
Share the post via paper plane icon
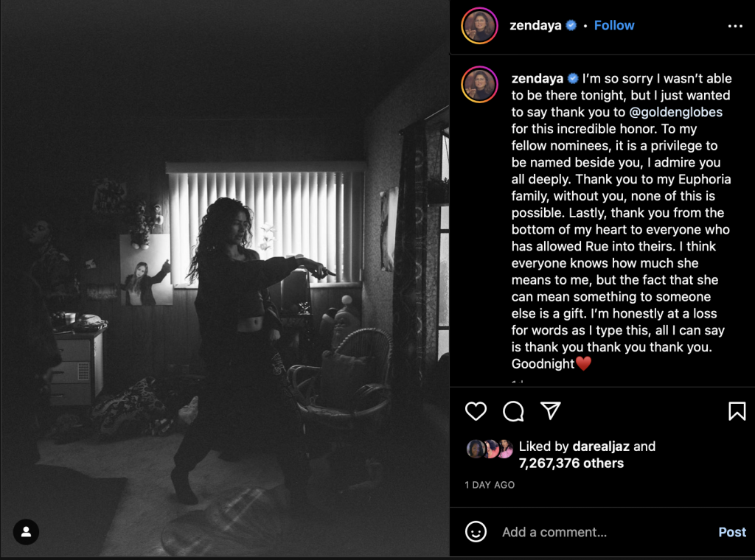[x=550, y=410]
